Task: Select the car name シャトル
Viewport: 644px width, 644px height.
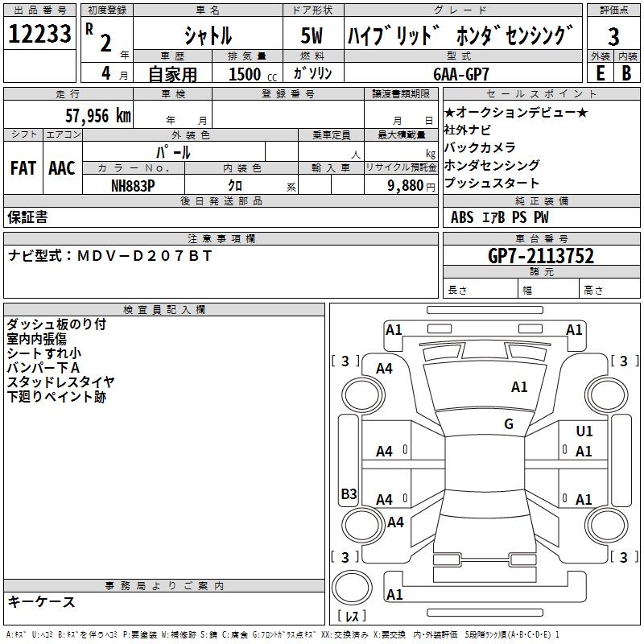Action: click(208, 35)
